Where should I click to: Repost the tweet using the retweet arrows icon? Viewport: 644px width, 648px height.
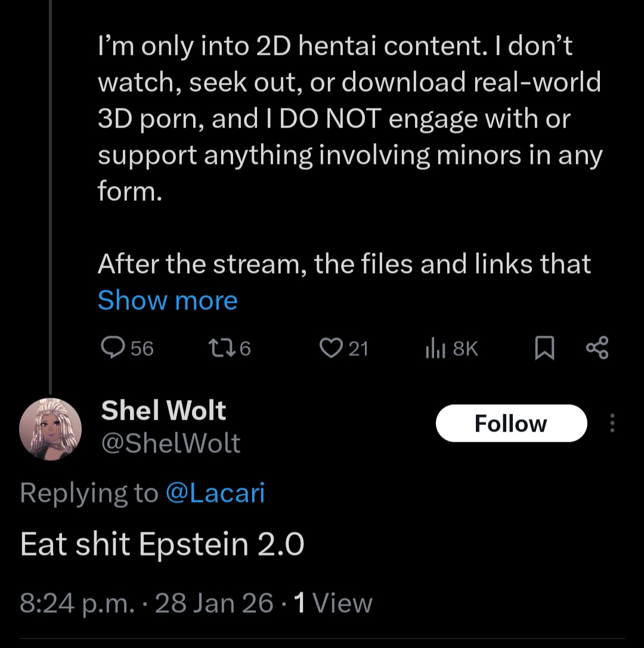(222, 348)
